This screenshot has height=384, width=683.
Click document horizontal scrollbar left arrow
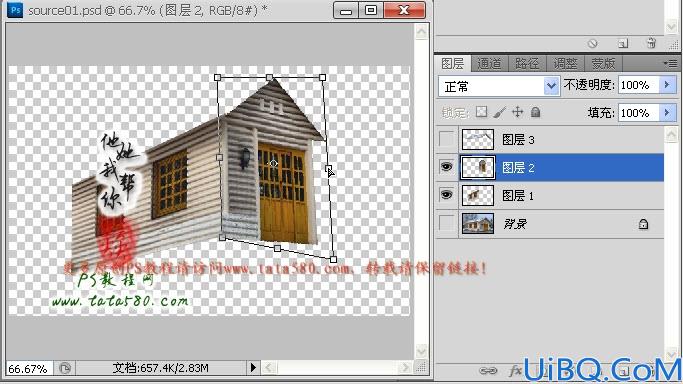point(268,368)
